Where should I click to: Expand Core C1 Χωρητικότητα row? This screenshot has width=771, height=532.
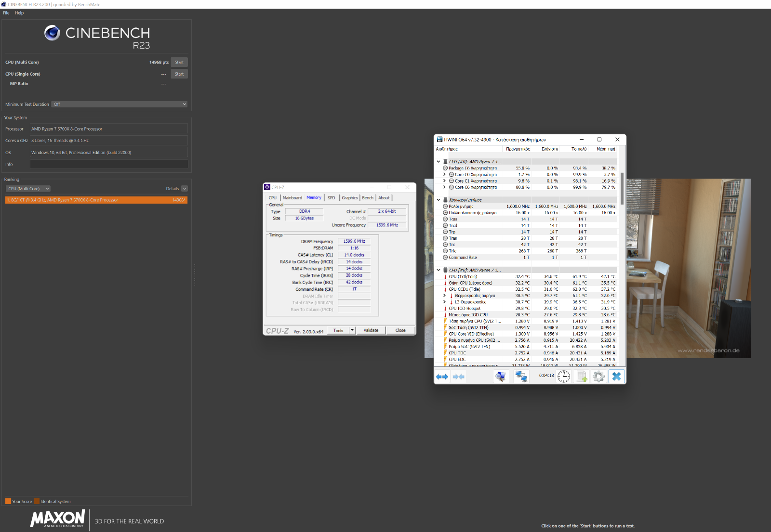pos(444,181)
